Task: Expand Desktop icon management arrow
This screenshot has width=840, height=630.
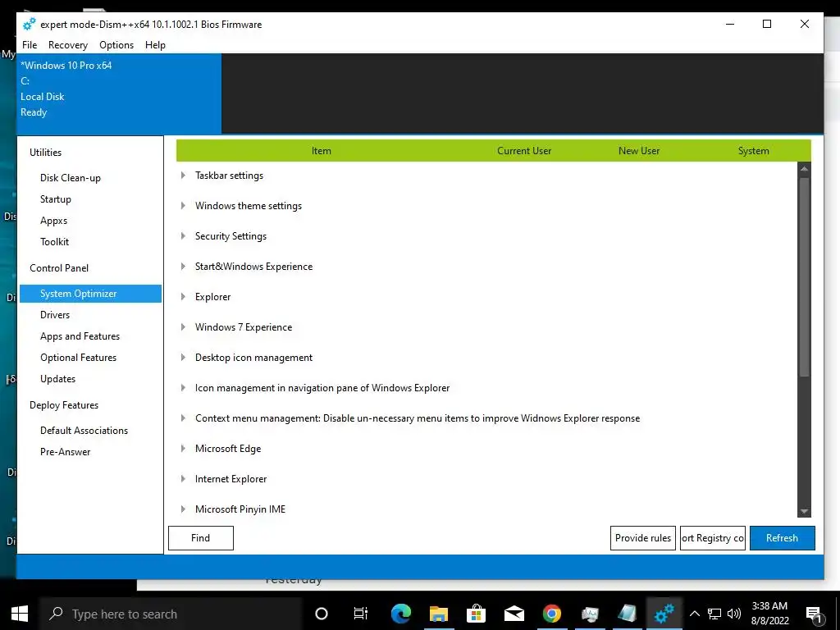Action: tap(183, 358)
